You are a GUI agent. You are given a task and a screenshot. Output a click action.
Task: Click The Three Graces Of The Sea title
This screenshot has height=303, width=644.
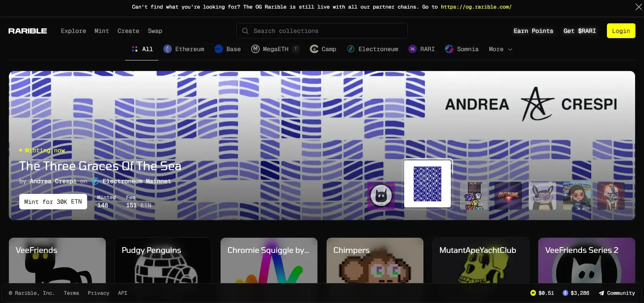point(100,166)
